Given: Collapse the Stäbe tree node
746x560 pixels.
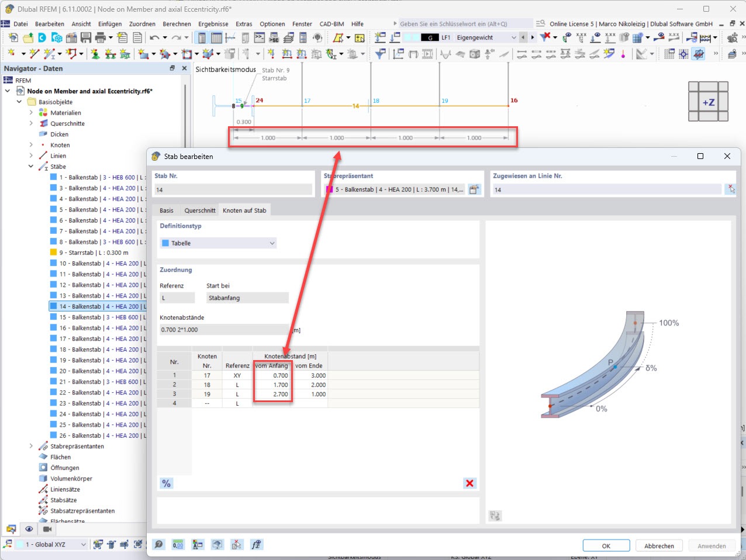Looking at the screenshot, I should pos(31,167).
